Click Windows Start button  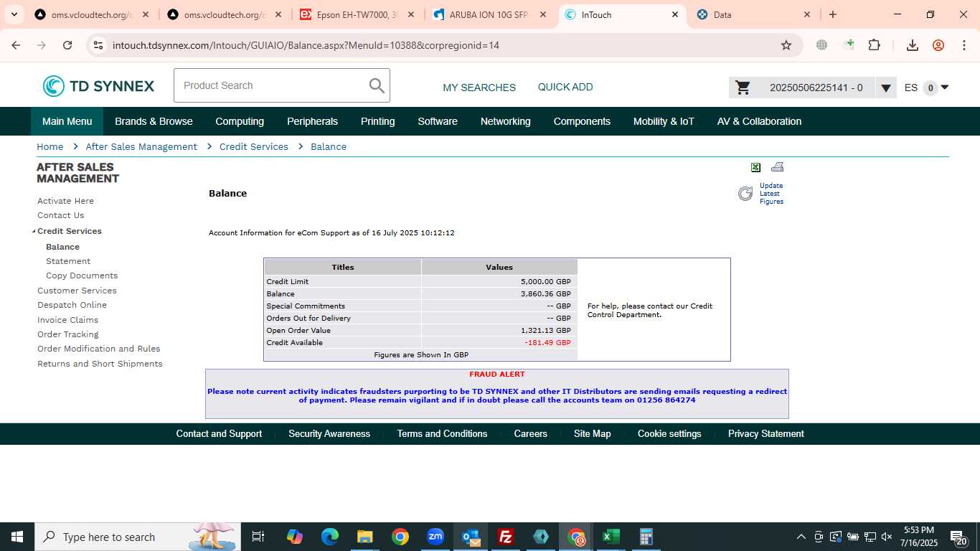click(x=17, y=537)
